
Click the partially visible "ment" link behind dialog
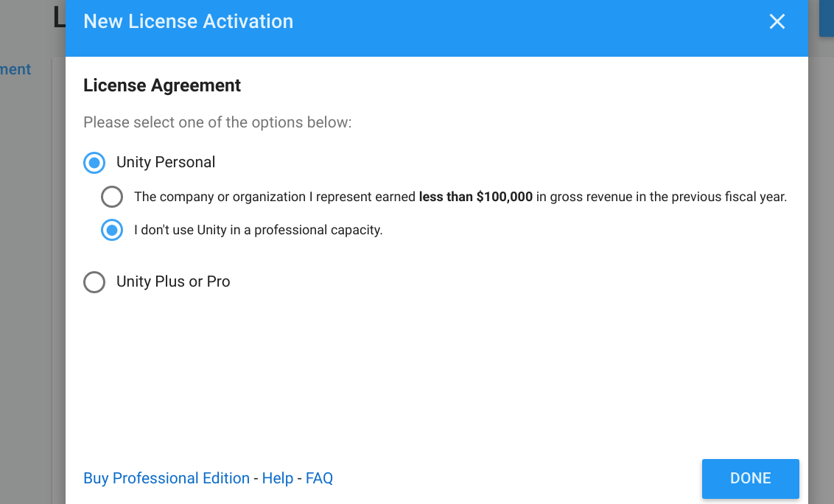(x=15, y=69)
